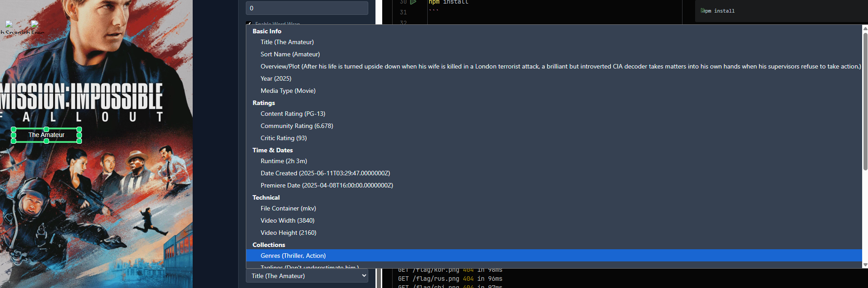
Task: Click the bottom-middle resize handle of the Amateur box
Action: [46, 141]
